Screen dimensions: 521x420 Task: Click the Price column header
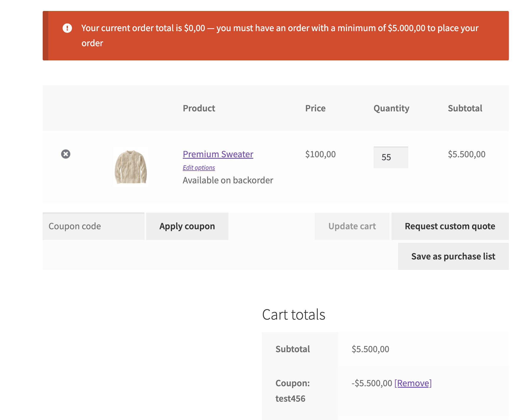point(315,108)
